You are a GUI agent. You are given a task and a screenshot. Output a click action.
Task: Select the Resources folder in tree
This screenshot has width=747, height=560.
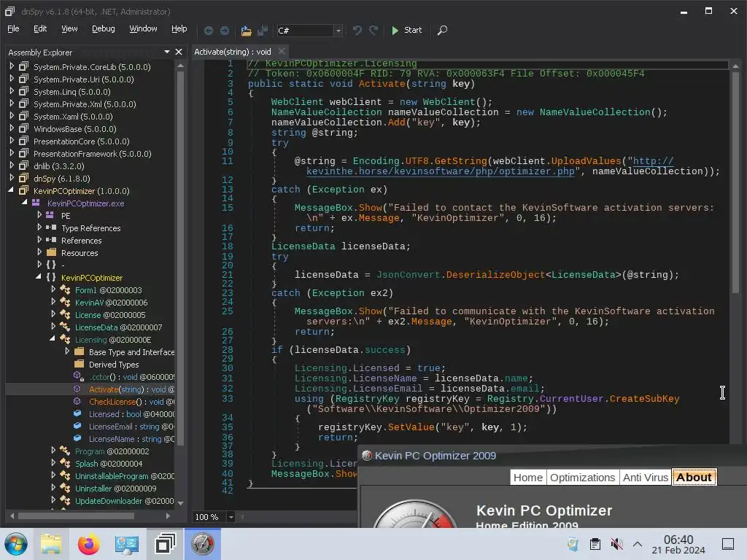tap(80, 253)
